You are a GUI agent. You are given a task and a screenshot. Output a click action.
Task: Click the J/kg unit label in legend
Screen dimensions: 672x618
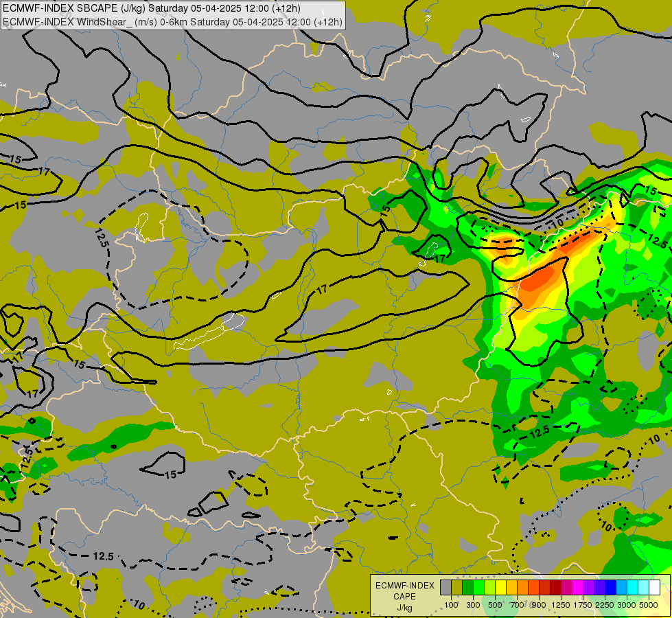point(404,608)
